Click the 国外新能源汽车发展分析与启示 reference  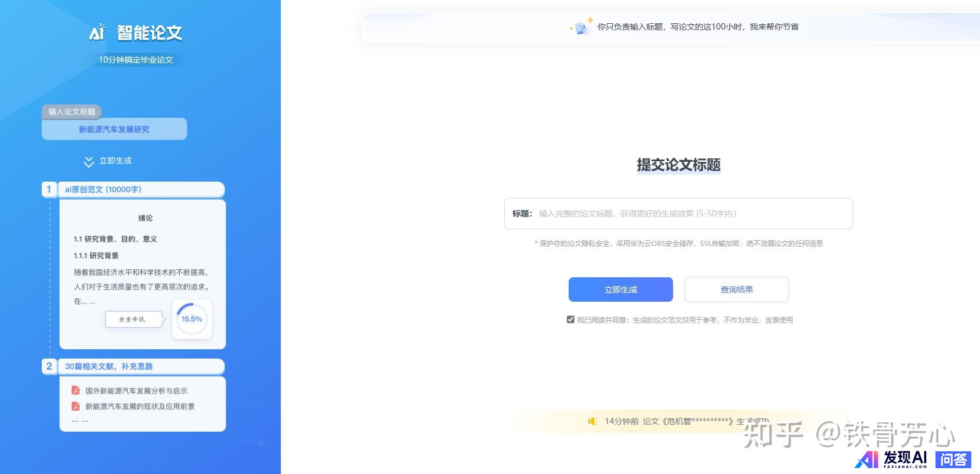[136, 391]
